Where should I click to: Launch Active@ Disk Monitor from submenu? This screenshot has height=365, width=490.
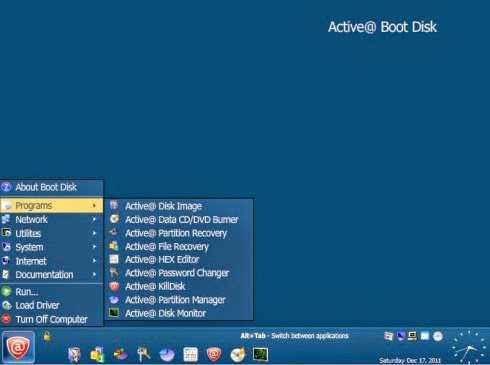tap(179, 313)
